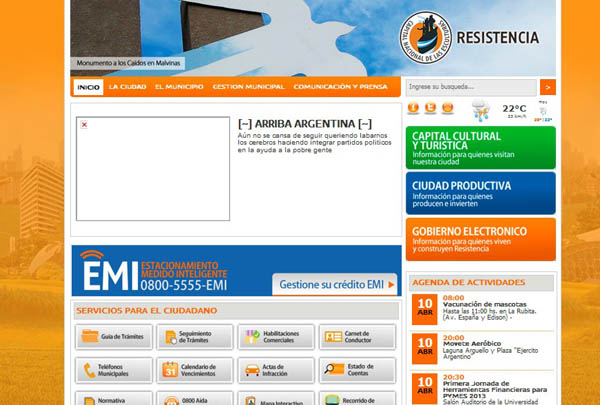Open Gobierno Electrónico banner

481,239
